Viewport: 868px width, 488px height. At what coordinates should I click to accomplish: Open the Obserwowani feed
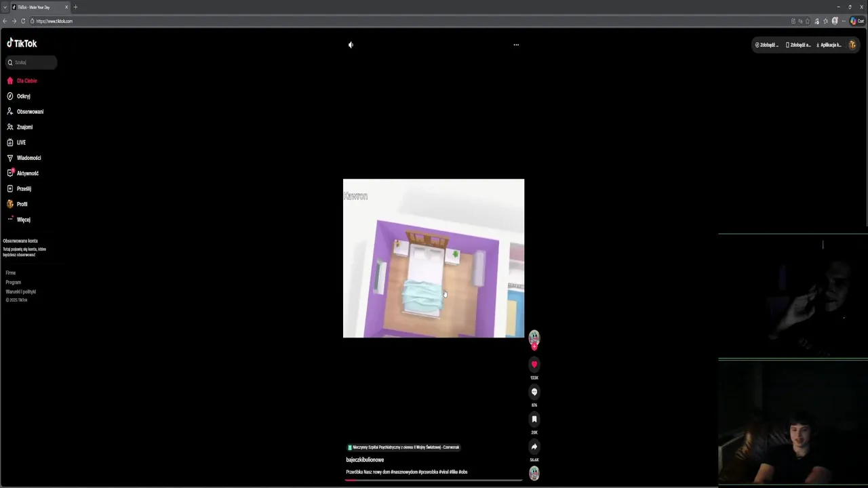tap(25, 112)
